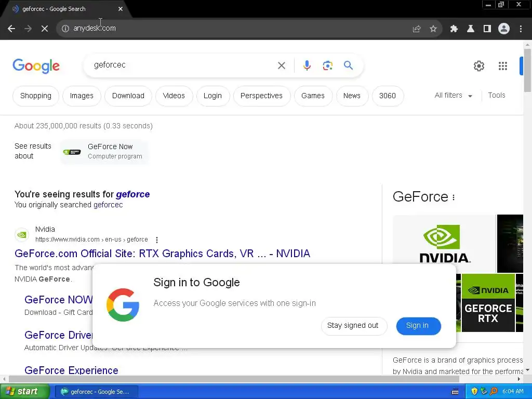Click the blue Sign in button
Viewport: 532px width, 399px height.
pyautogui.click(x=418, y=326)
